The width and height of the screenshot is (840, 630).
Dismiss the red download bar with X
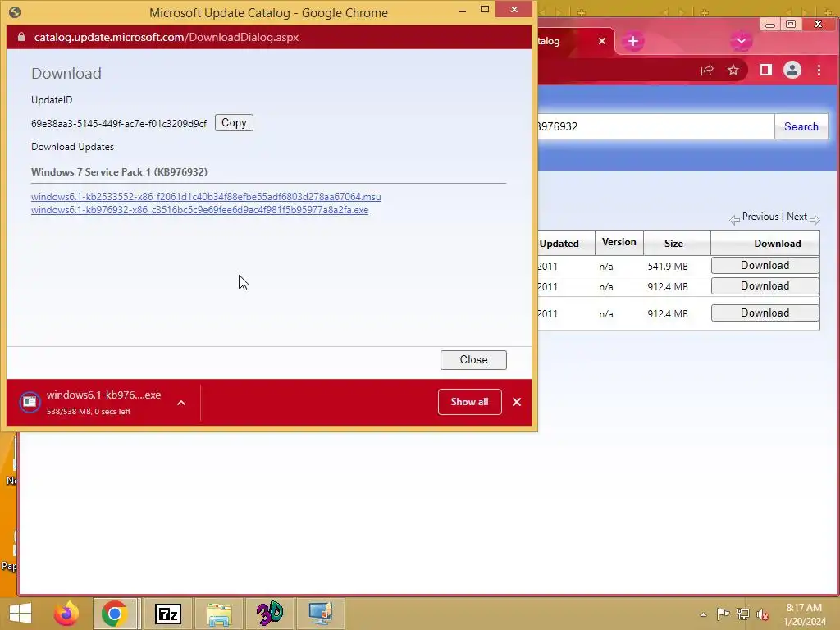[517, 402]
